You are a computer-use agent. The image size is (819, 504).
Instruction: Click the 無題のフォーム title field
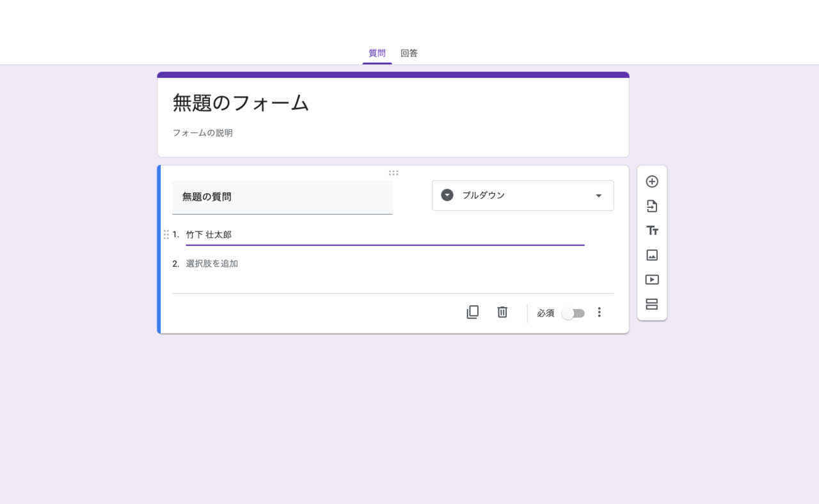click(239, 103)
